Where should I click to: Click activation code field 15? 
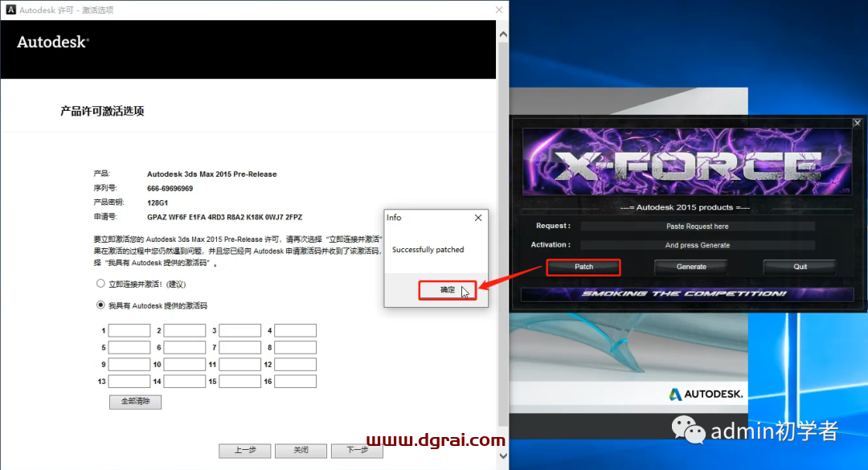click(x=240, y=382)
